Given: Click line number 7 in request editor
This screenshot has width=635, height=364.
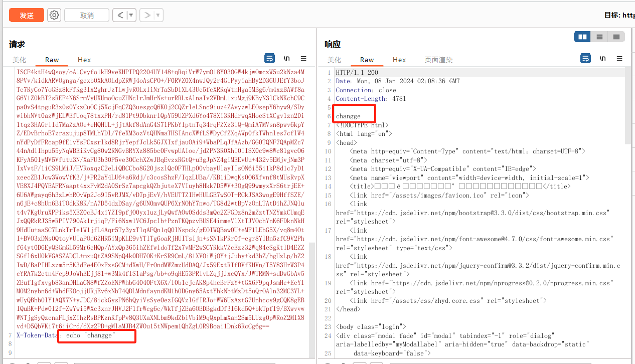Looking at the screenshot, I should coord(11,335).
